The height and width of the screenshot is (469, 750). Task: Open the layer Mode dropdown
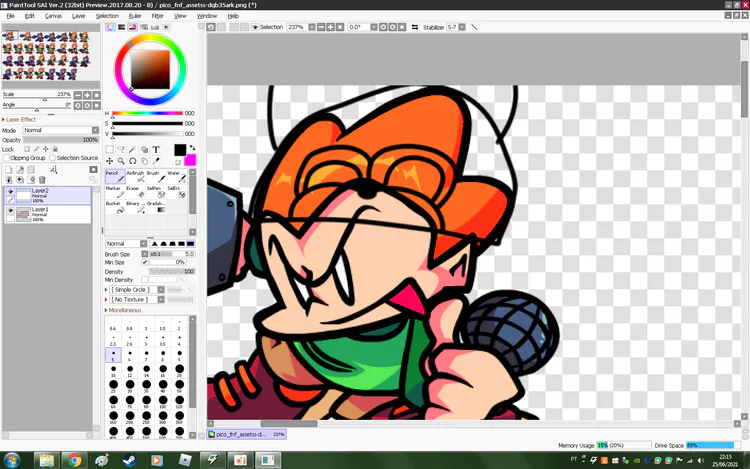pos(61,130)
